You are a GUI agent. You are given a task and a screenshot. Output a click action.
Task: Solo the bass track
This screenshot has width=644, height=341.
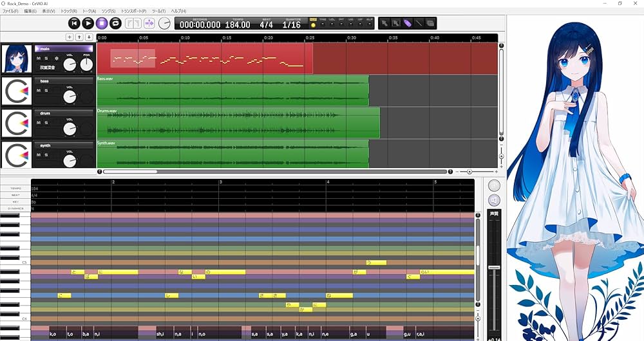(46, 91)
